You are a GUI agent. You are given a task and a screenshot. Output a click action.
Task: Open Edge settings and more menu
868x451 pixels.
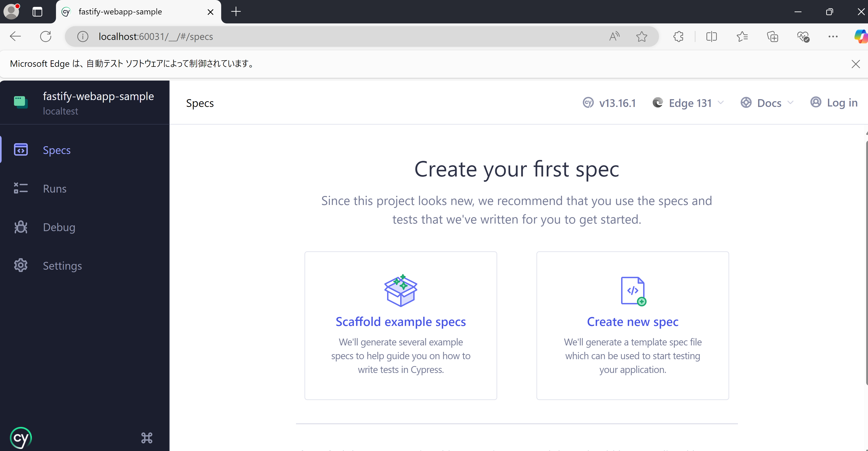tap(833, 36)
